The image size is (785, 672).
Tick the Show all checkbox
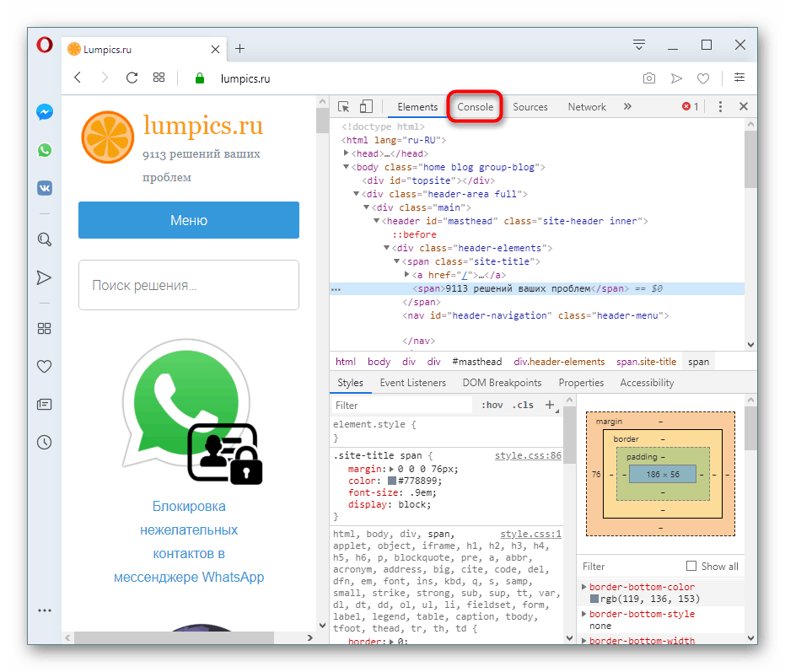[x=691, y=566]
